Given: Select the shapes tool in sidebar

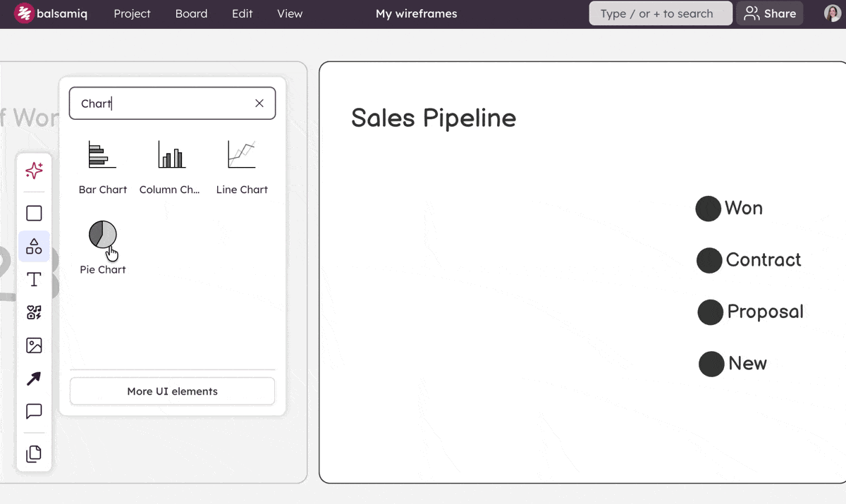Looking at the screenshot, I should tap(34, 246).
